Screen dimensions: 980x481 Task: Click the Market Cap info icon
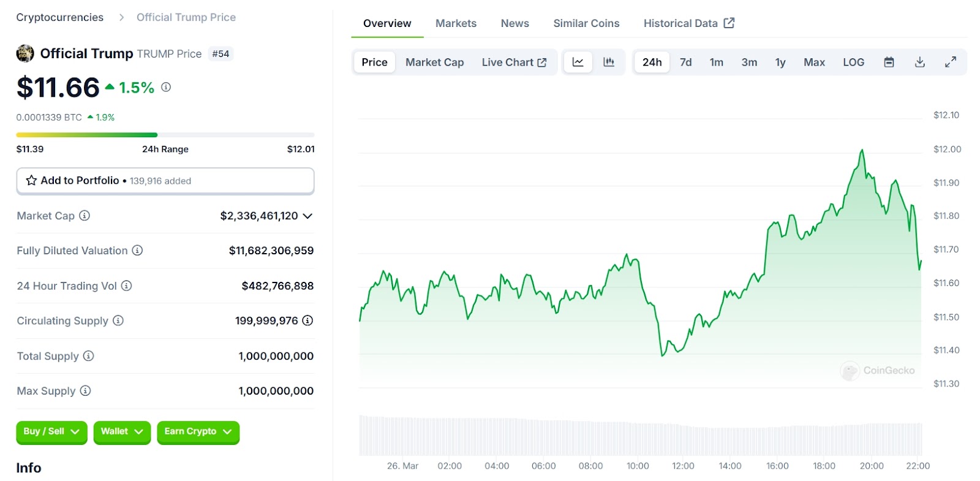pyautogui.click(x=85, y=216)
